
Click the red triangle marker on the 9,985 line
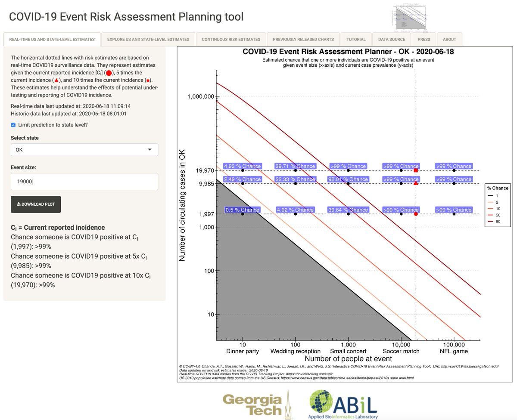416,183
